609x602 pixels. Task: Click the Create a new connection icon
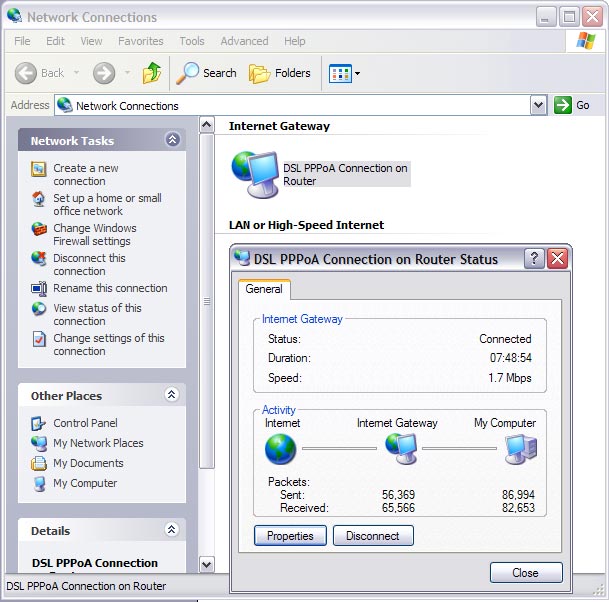[x=39, y=169]
